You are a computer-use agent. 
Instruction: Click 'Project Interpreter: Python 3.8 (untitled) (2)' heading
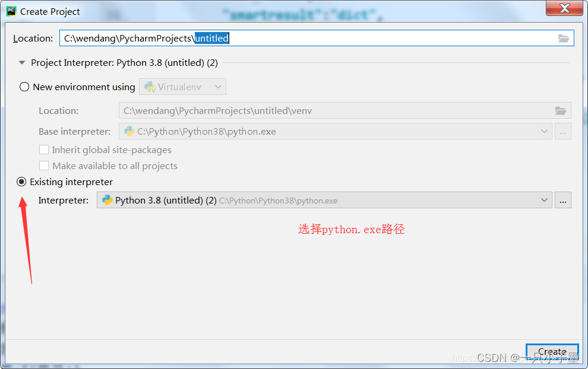[x=124, y=62]
